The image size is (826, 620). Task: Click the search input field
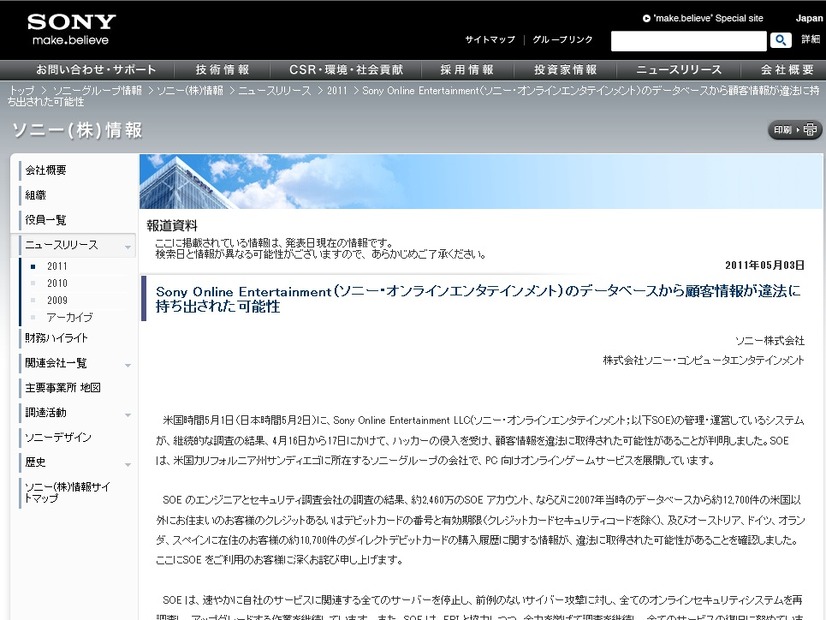(689, 41)
